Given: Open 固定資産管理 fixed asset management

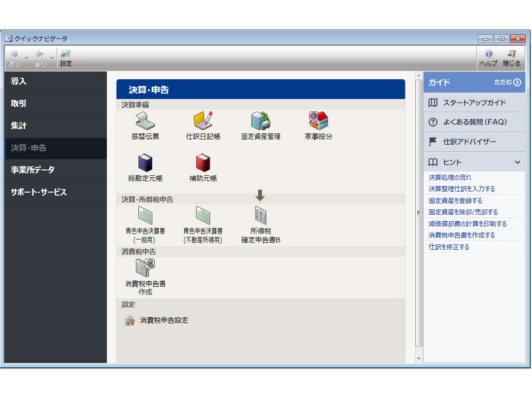Looking at the screenshot, I should (x=261, y=126).
